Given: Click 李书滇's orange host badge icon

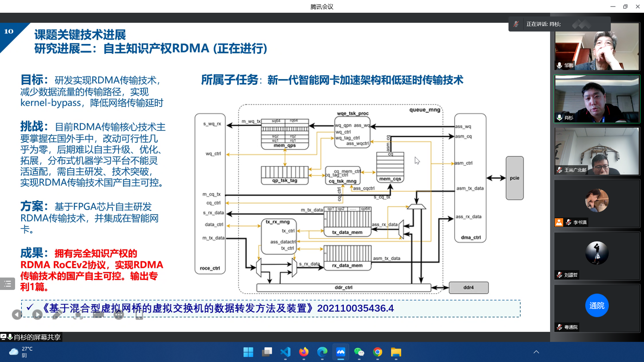Looking at the screenshot, I should pos(559,222).
